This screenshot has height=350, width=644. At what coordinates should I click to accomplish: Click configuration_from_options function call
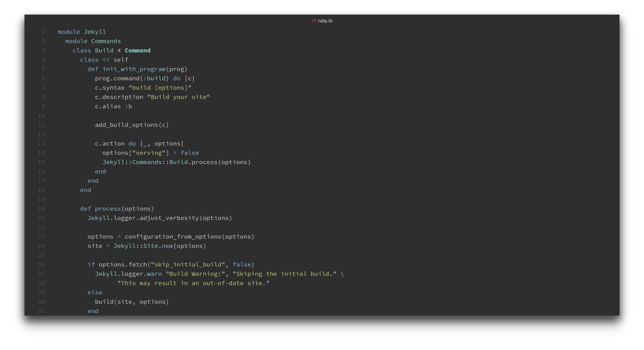(173, 237)
